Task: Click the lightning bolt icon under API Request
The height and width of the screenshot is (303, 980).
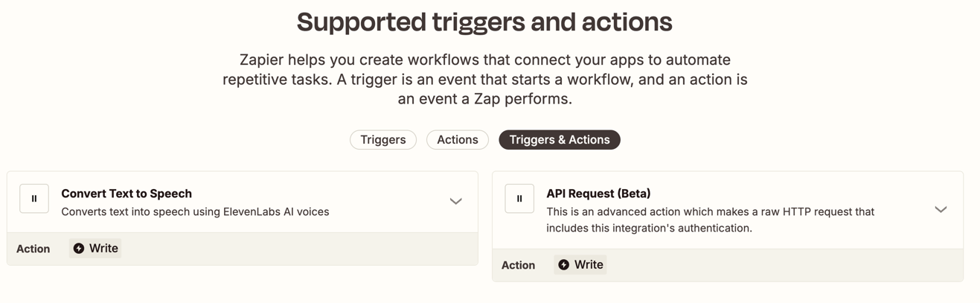Action: tap(564, 265)
